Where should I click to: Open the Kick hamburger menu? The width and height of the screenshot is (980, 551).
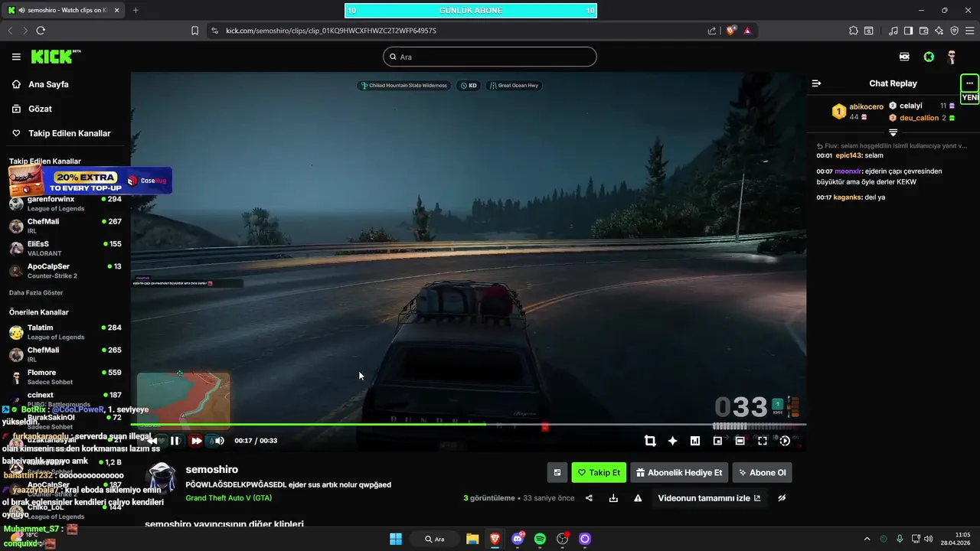[16, 57]
